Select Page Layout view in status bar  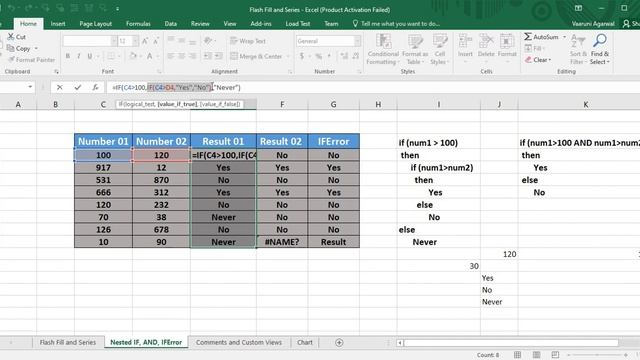pyautogui.click(x=536, y=355)
